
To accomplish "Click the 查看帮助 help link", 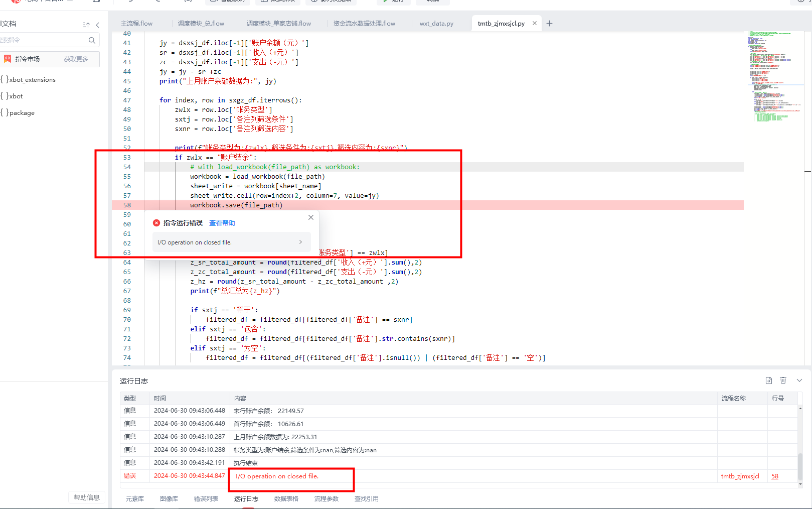I will [x=222, y=223].
